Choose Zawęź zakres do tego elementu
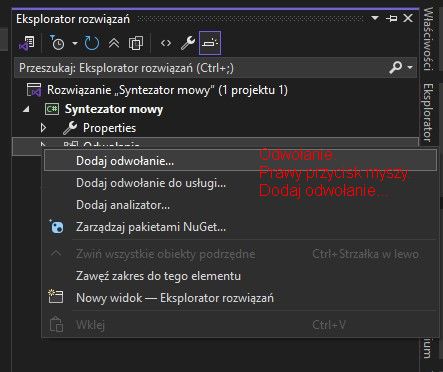Viewport: 443px width, 372px height. tap(240, 276)
